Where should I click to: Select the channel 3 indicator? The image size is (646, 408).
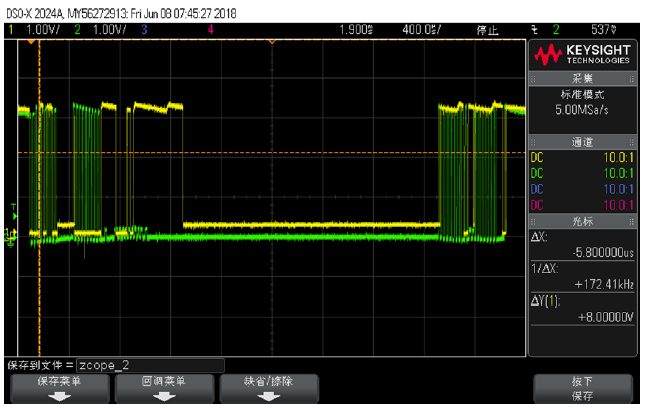tap(144, 30)
